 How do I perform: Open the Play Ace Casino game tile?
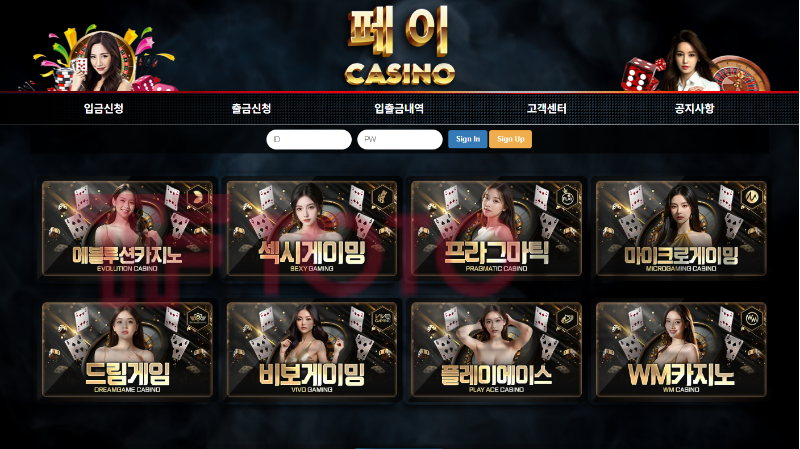[496, 350]
